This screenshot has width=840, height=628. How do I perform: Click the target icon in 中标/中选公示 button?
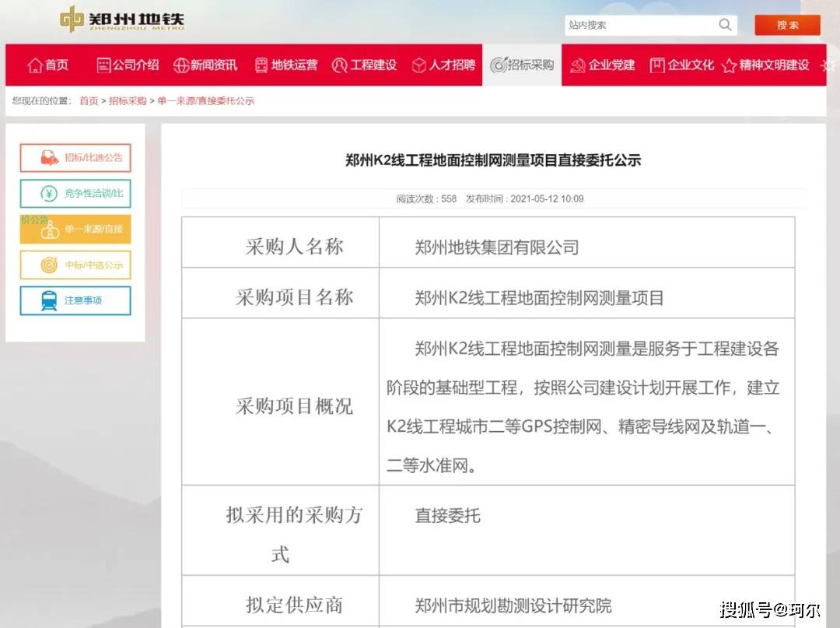tap(49, 265)
